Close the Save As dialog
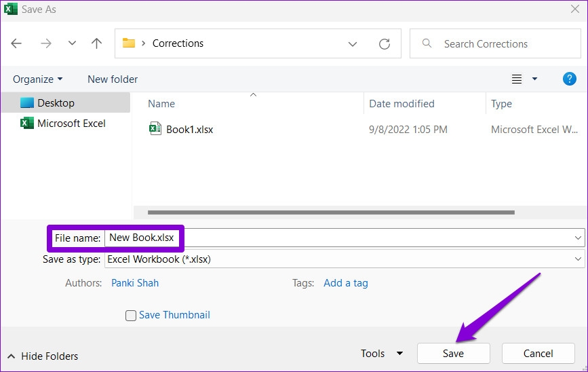The height and width of the screenshot is (372, 588). [575, 9]
